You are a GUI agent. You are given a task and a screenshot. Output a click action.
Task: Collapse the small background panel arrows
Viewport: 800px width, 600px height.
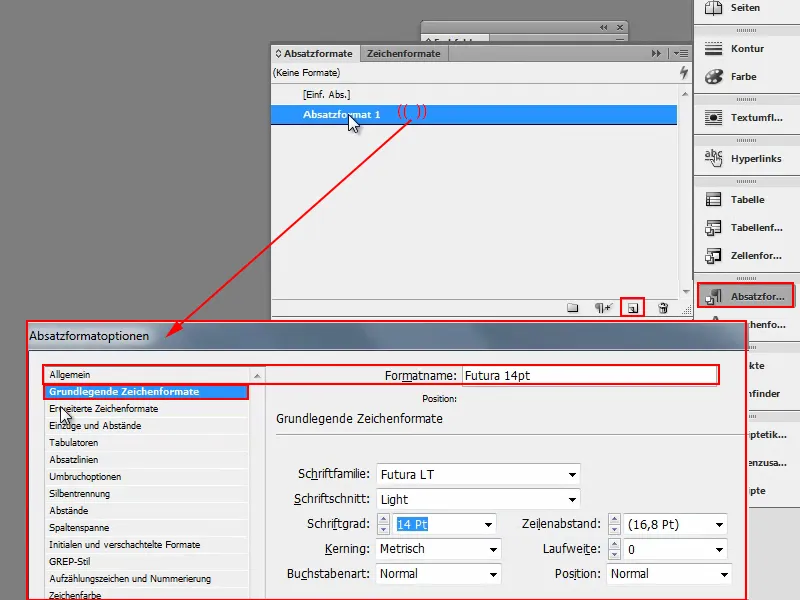click(x=604, y=28)
